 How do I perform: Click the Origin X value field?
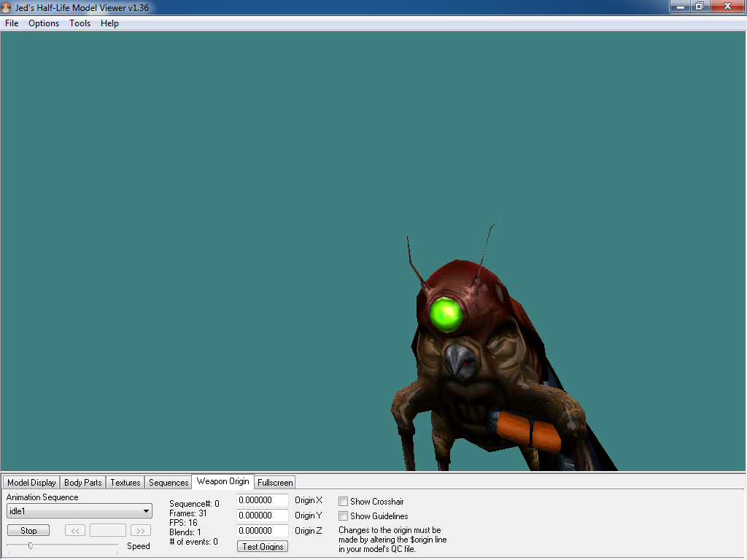click(263, 500)
